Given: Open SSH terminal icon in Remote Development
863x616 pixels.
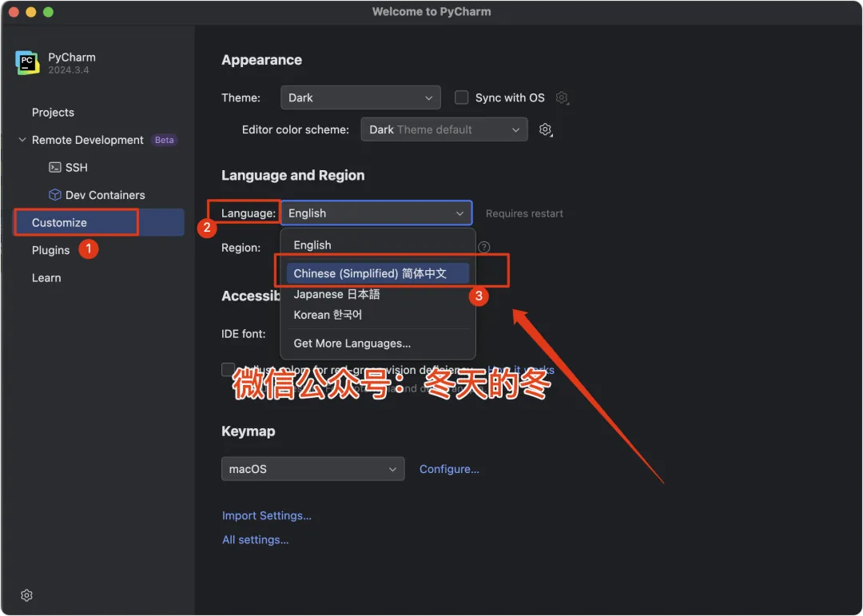Looking at the screenshot, I should pyautogui.click(x=54, y=167).
